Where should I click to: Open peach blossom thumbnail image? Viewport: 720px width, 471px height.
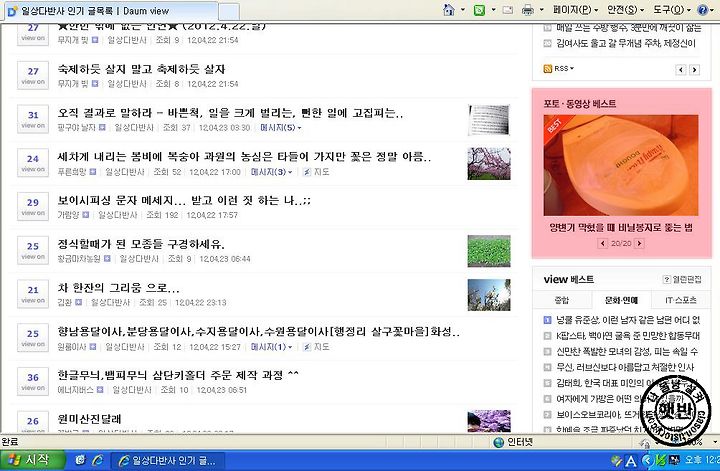coord(489,163)
